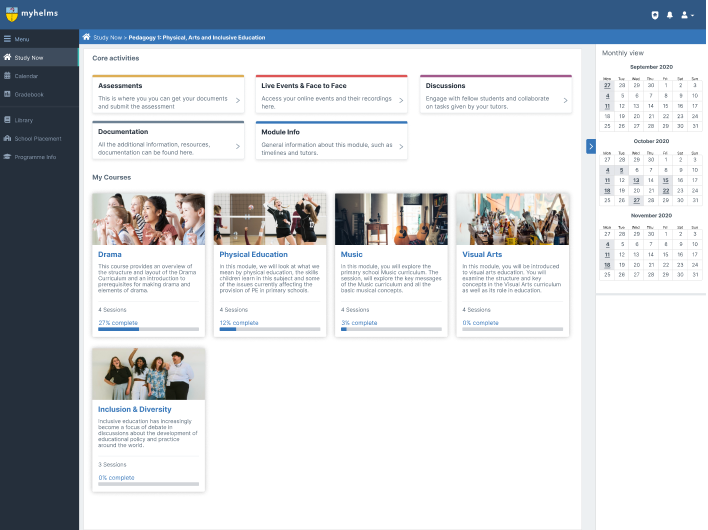708x530 pixels.
Task: Open the Live Events & Face to Face card
Action: (331, 92)
